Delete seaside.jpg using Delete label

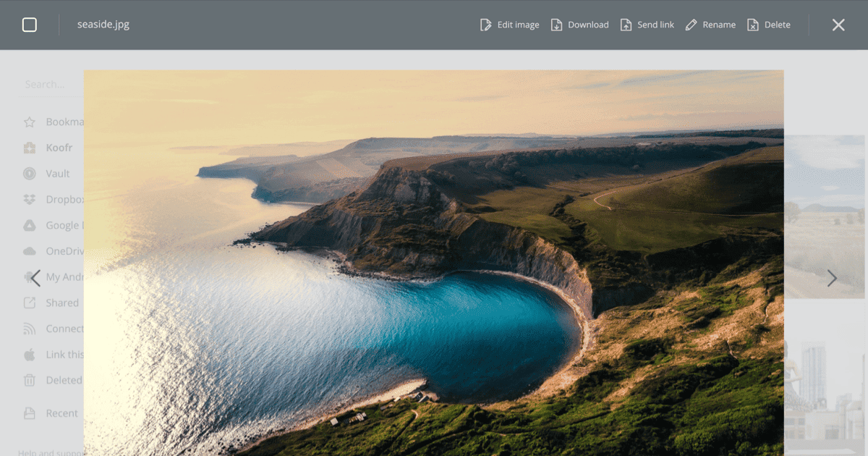[778, 25]
